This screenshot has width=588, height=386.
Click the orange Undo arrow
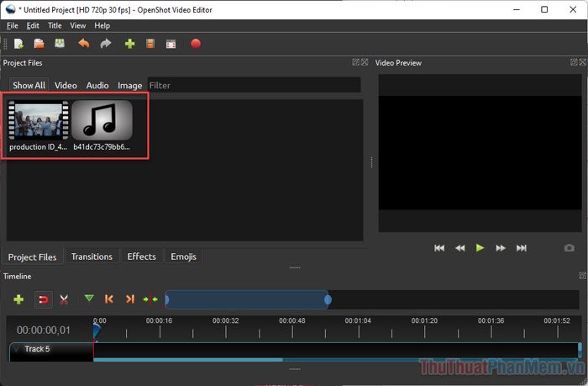[84, 44]
